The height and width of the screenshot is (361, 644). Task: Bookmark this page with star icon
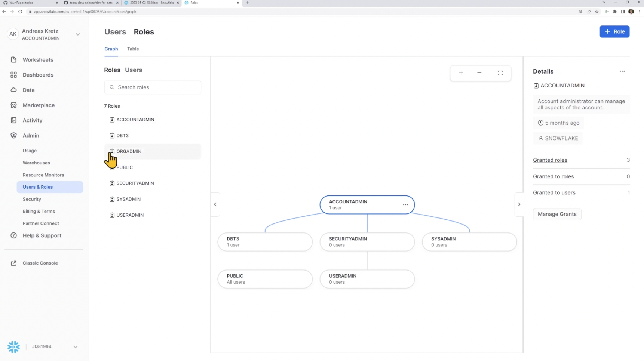(x=597, y=12)
